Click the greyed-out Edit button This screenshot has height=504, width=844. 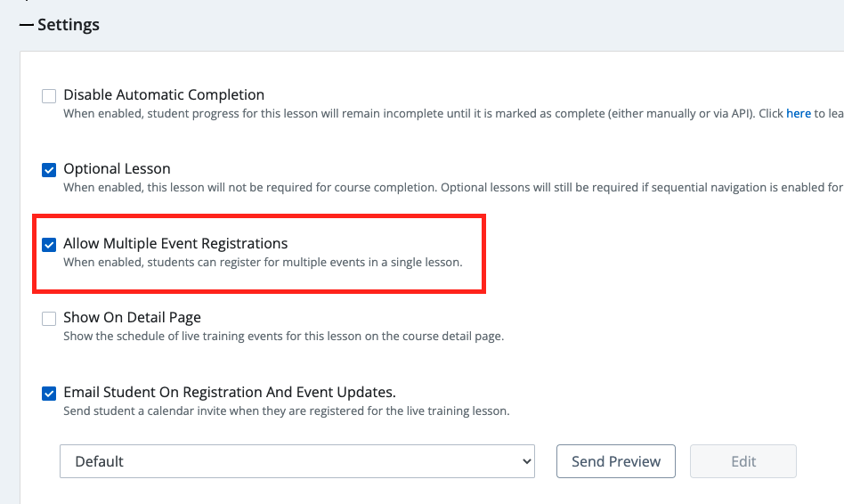coord(743,461)
